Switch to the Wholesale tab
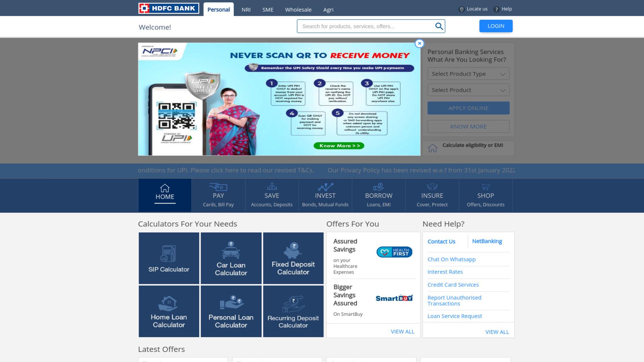The width and height of the screenshot is (644, 362). coord(298,10)
